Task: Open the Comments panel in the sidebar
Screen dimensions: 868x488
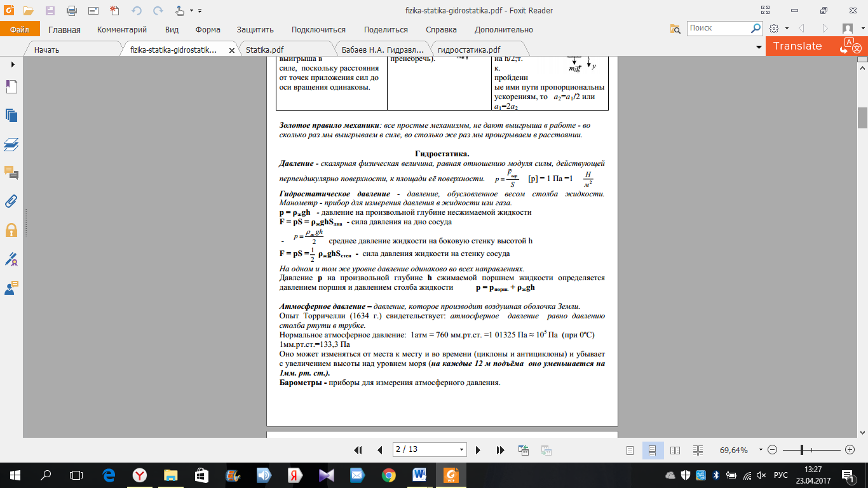Action: (x=11, y=172)
